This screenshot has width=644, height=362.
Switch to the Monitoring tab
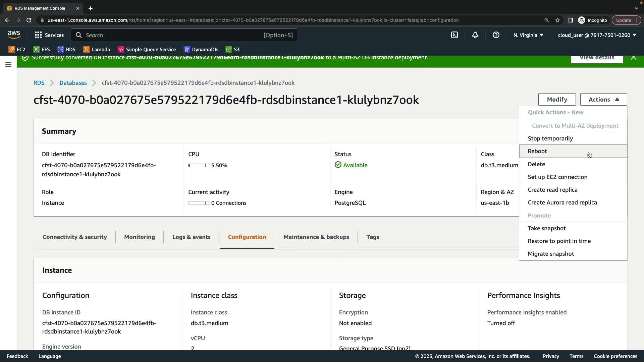(x=140, y=237)
